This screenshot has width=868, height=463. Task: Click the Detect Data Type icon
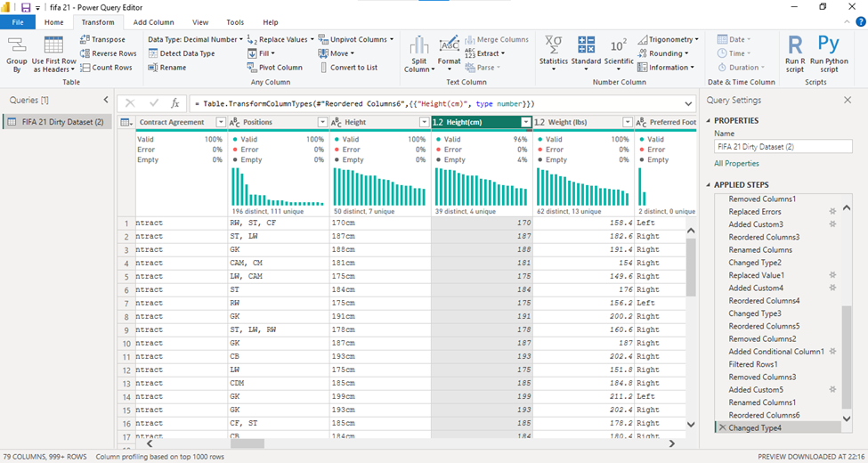pos(153,53)
